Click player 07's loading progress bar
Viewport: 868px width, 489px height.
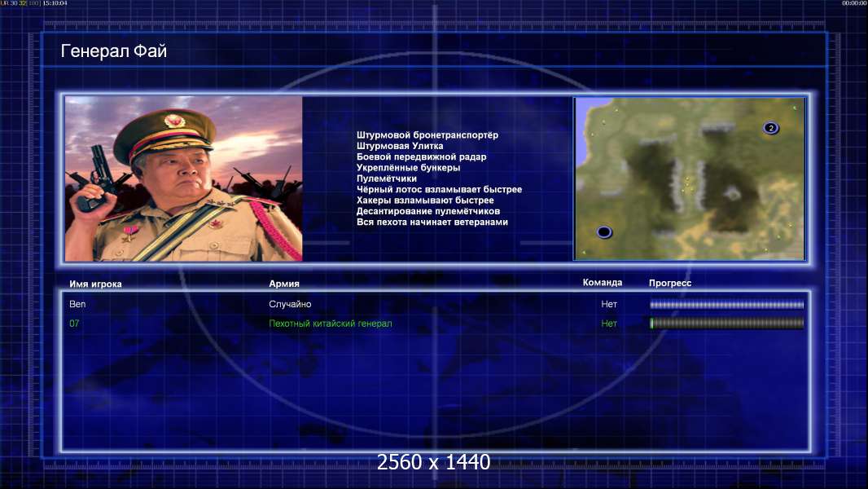[727, 324]
